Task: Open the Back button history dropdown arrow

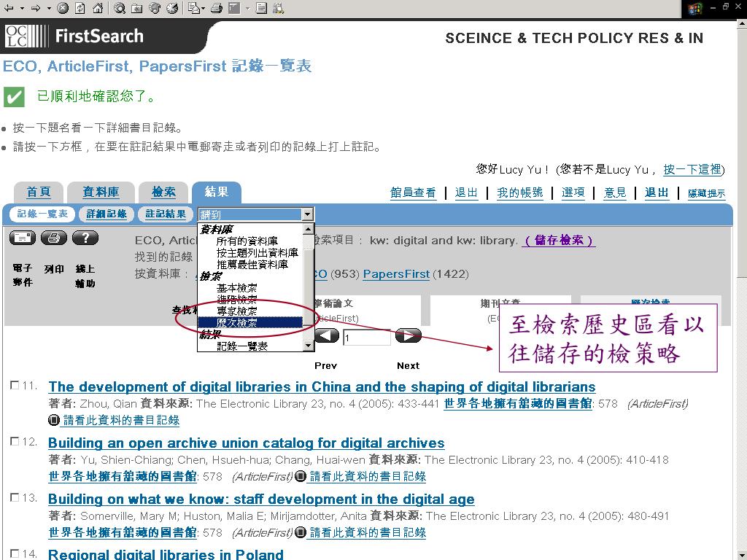Action: coord(22,8)
